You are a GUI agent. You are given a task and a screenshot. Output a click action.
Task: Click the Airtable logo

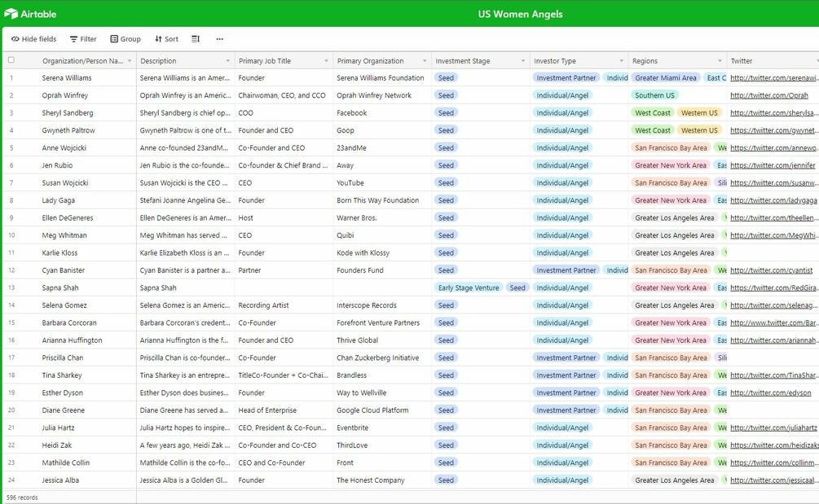tap(30, 14)
